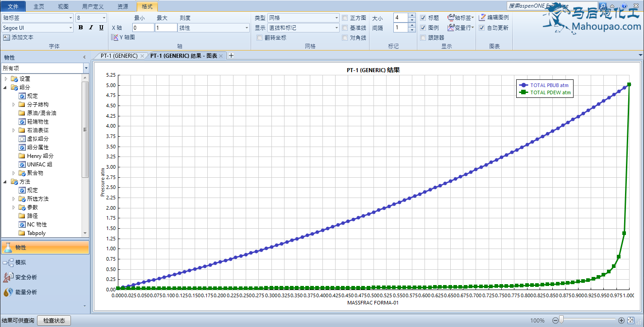Click the TOTAL PBUB atm legend entry
644x327 pixels.
coord(545,85)
